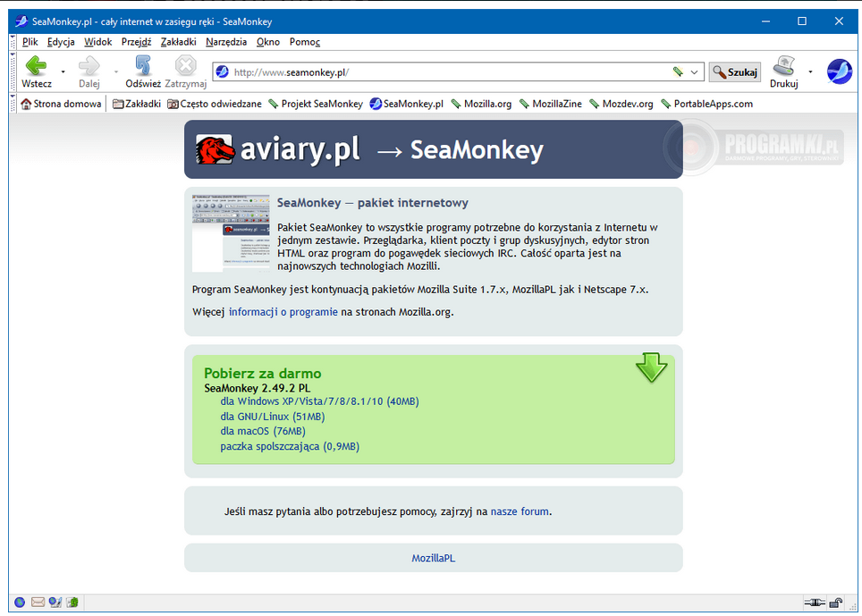Open the Mozilla.org bookmark
The height and width of the screenshot is (616, 862).
[481, 104]
